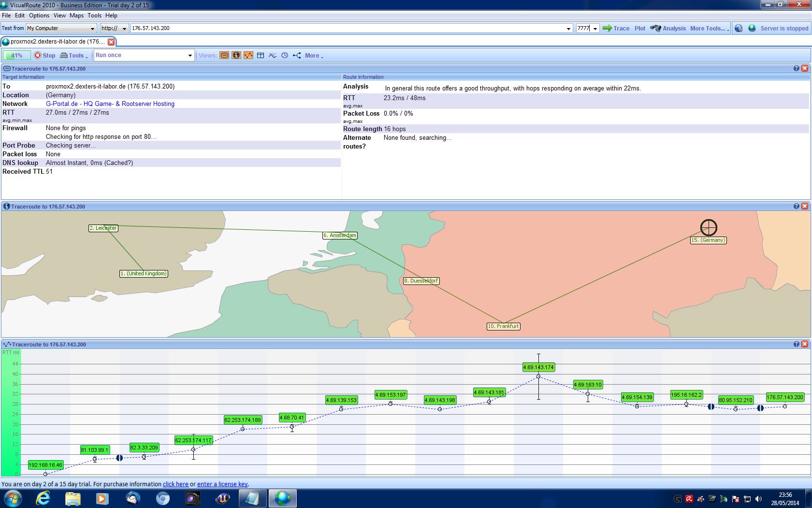This screenshot has height=508, width=812.
Task: Click the 41% trace progress bar
Action: [x=17, y=56]
